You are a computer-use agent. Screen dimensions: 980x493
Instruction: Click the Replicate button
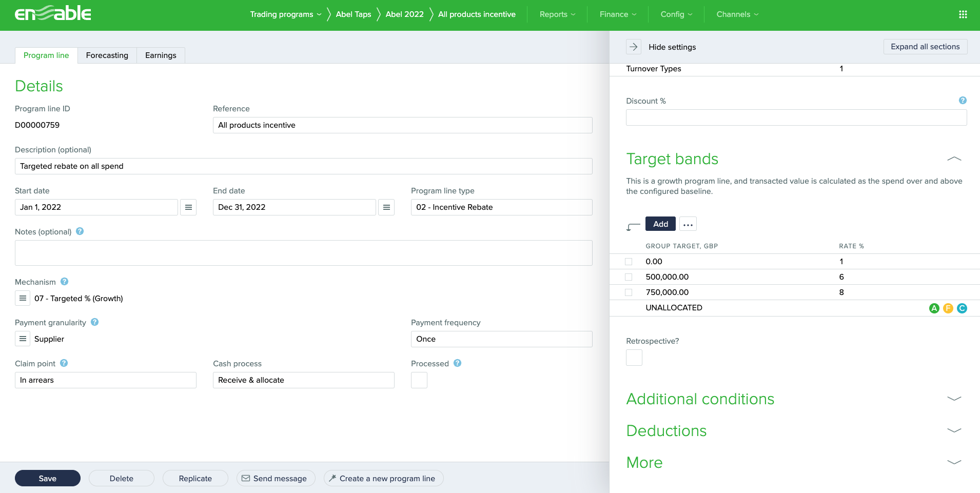tap(195, 478)
